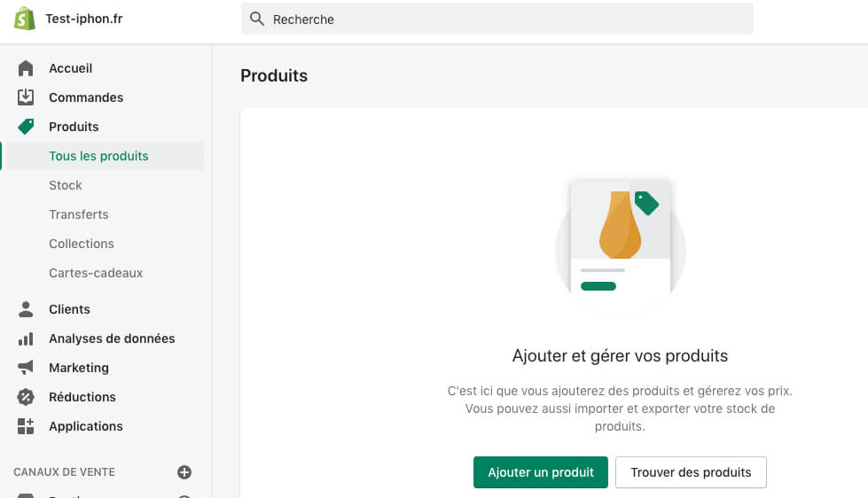Viewport: 868px width, 498px height.
Task: Click the Applications grid icon
Action: (26, 426)
